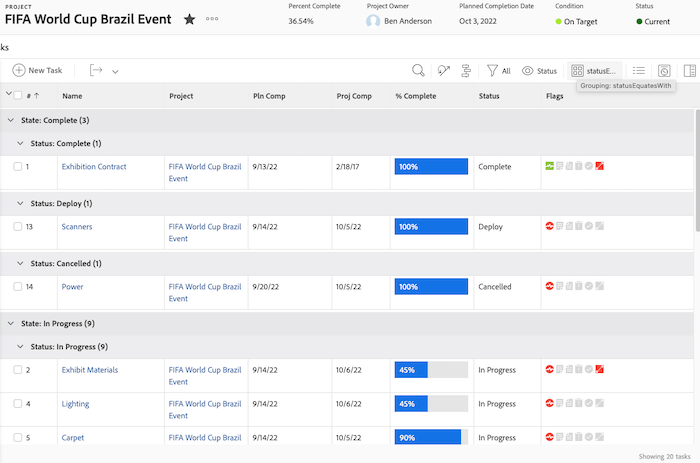Open the Exhibit Materials task link

[90, 370]
